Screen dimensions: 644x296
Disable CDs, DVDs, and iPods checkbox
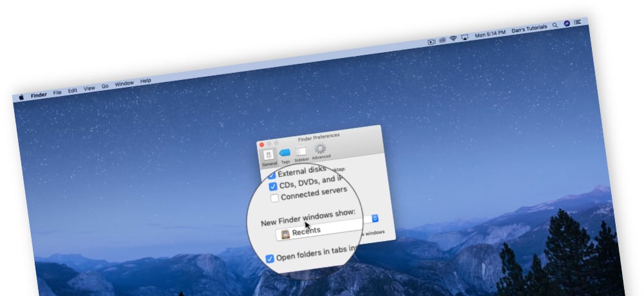pyautogui.click(x=273, y=186)
